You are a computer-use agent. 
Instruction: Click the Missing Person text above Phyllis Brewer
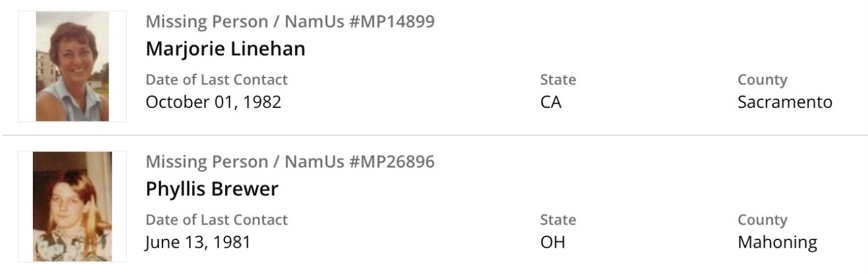click(206, 162)
